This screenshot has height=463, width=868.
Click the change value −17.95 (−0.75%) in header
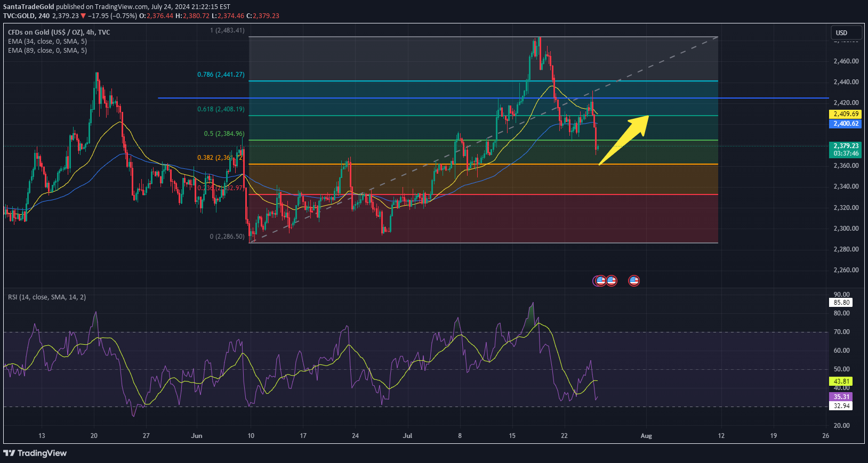pos(112,16)
